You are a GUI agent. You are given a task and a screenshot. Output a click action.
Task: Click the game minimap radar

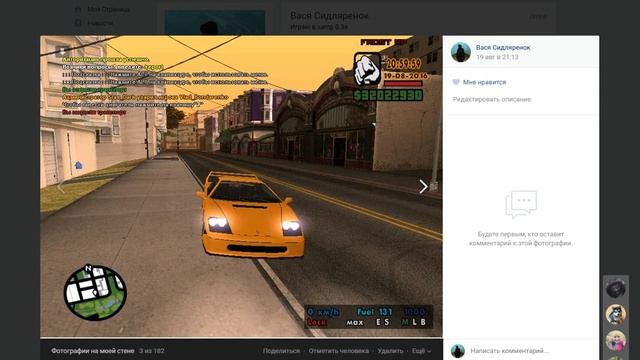tap(95, 293)
